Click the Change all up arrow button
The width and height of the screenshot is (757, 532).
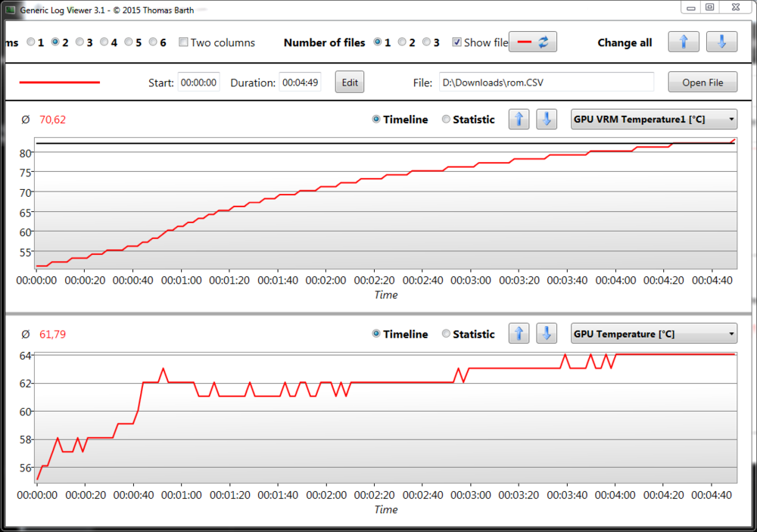[684, 42]
